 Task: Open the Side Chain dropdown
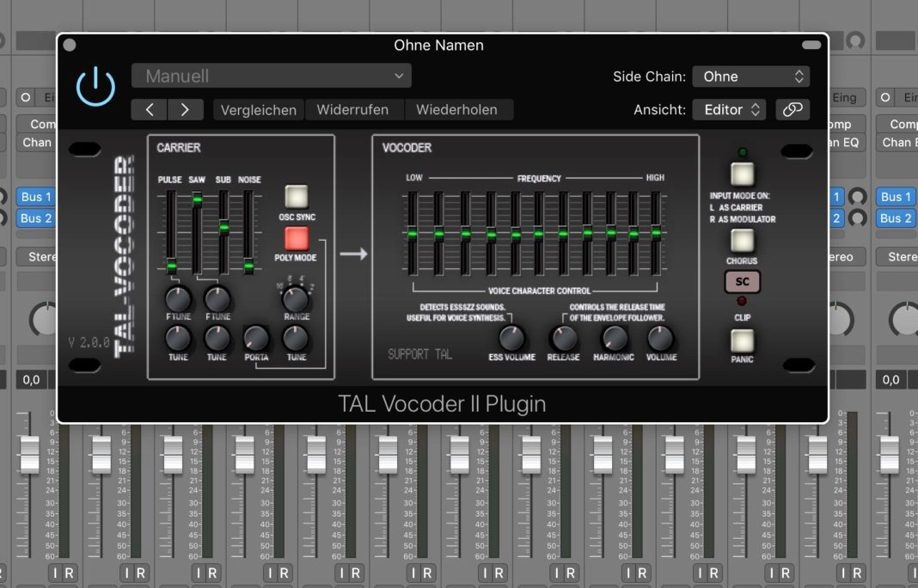point(750,77)
